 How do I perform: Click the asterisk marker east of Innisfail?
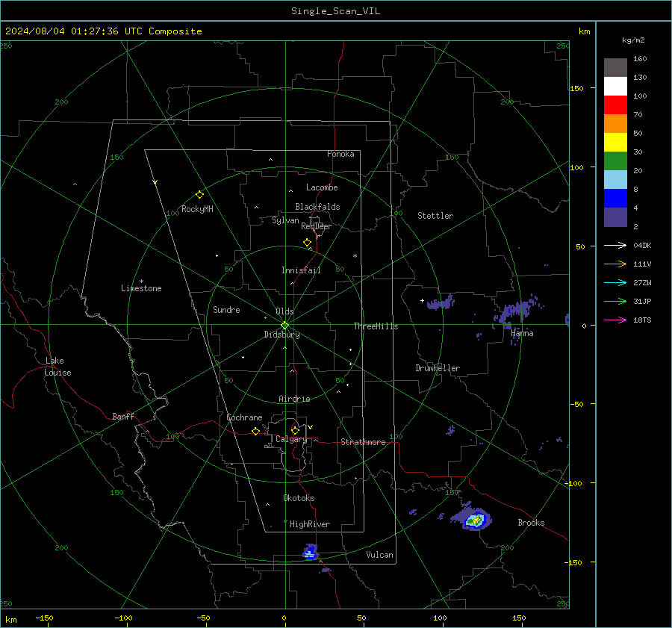(x=355, y=256)
